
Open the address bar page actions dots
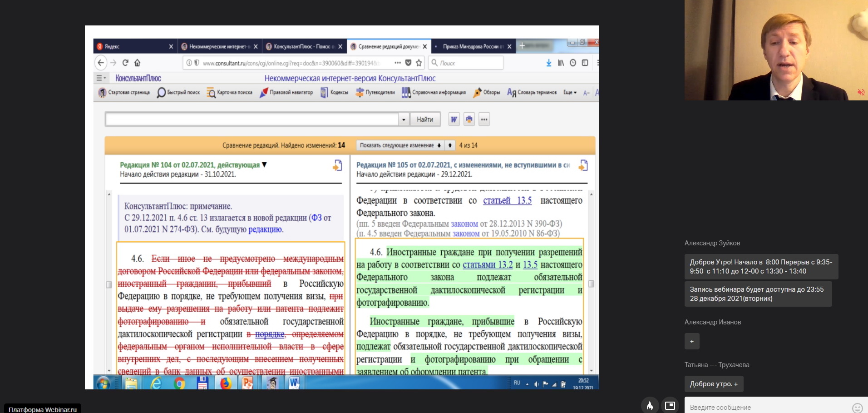pos(398,63)
